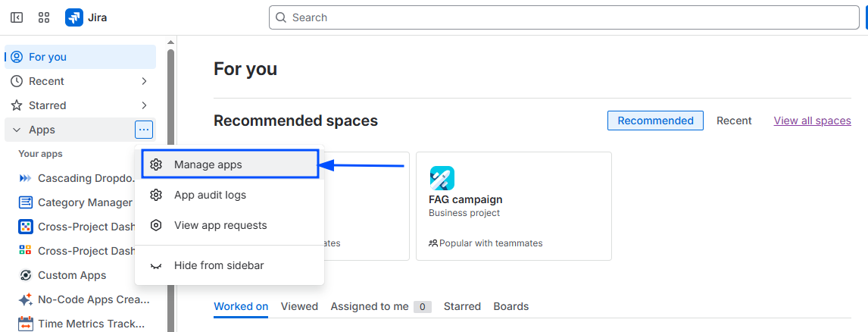Collapse the sidebar panel icon

pyautogui.click(x=17, y=17)
